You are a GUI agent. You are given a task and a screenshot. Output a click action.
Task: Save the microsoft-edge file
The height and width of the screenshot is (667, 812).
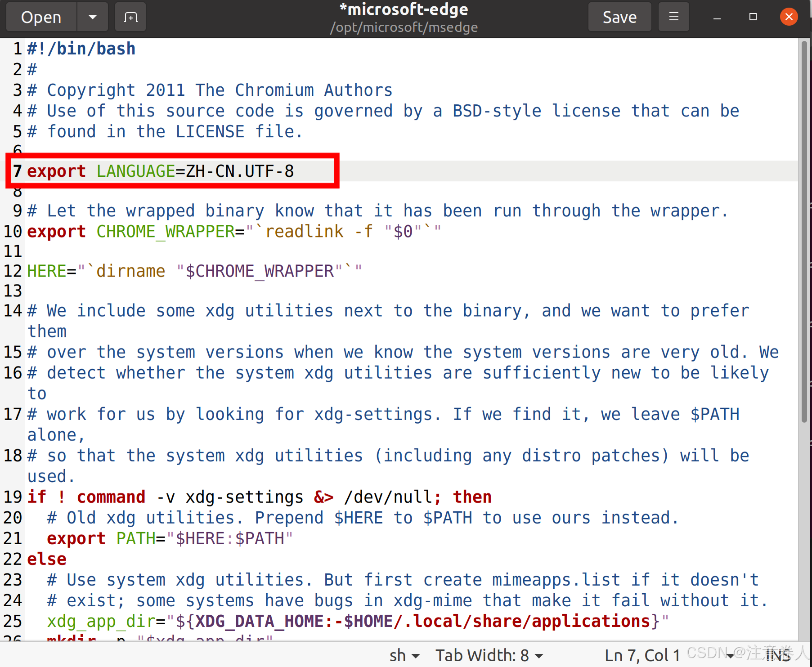tap(619, 17)
